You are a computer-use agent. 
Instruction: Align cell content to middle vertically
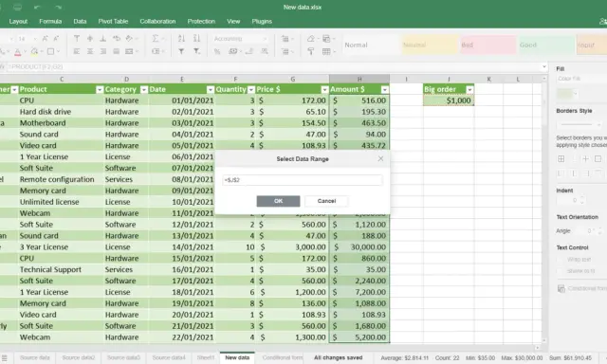click(x=90, y=38)
